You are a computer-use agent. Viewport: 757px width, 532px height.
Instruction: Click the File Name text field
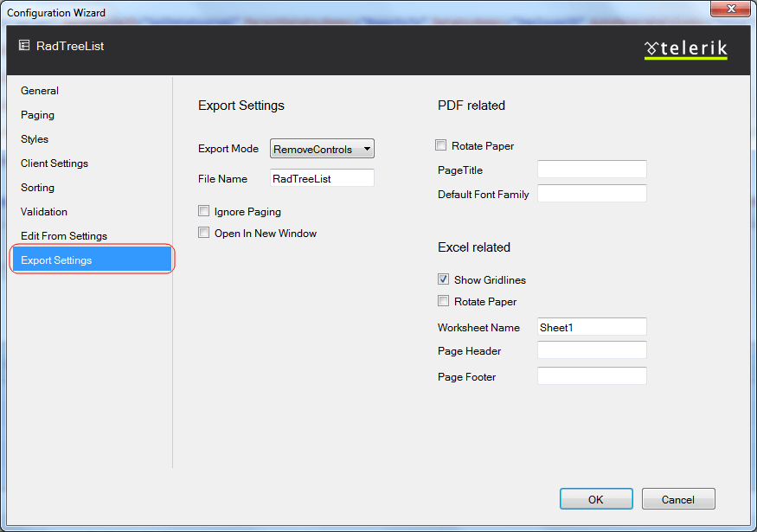(322, 178)
